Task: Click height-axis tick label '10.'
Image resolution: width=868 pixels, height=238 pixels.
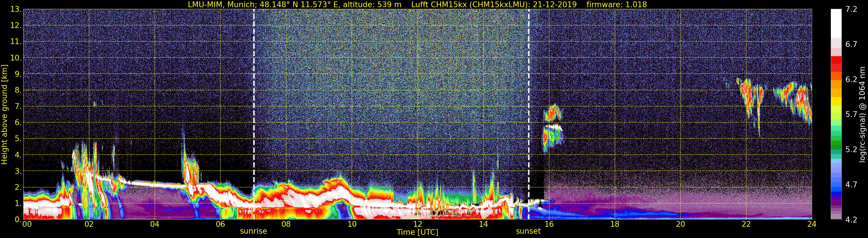Action: (x=16, y=58)
